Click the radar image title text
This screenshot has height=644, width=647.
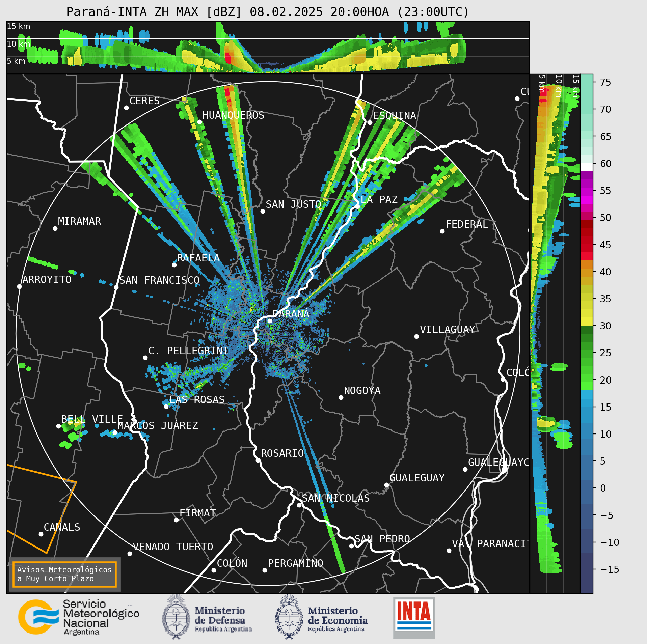268,12
